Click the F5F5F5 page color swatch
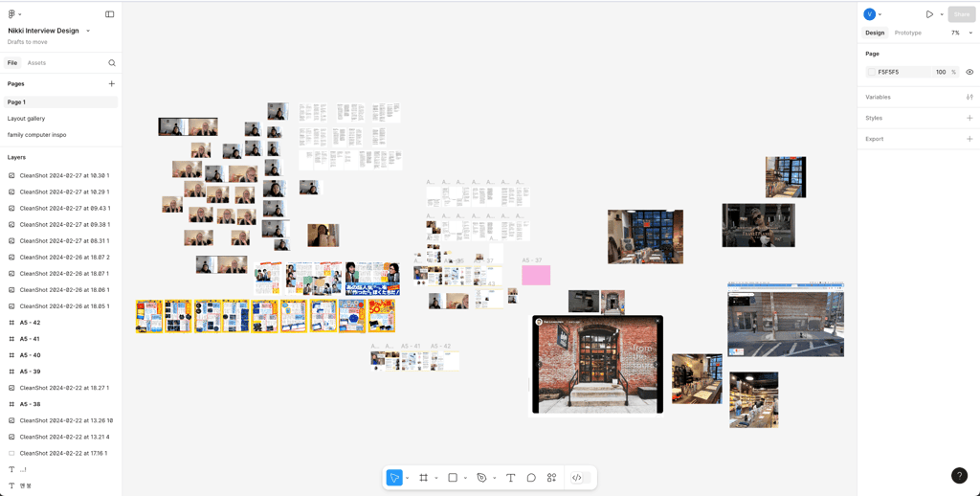The image size is (980, 496). point(872,72)
